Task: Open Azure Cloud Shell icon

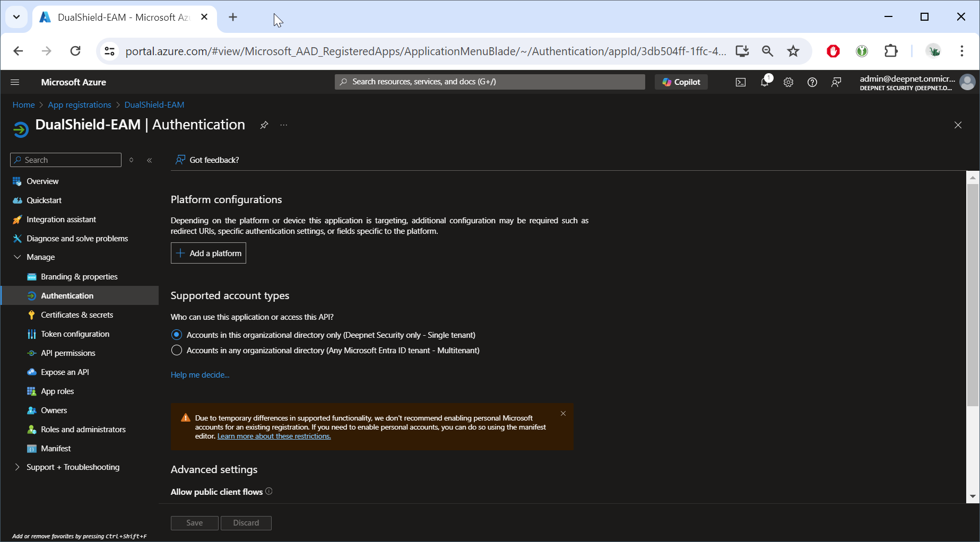Action: point(740,82)
